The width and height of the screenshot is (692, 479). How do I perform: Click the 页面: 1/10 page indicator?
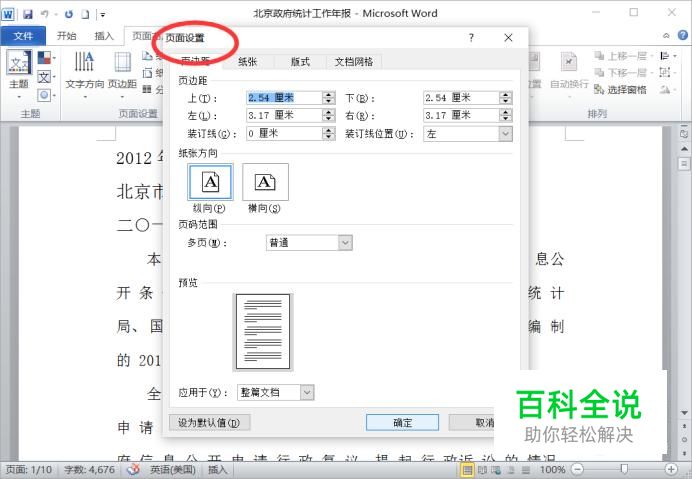29,470
